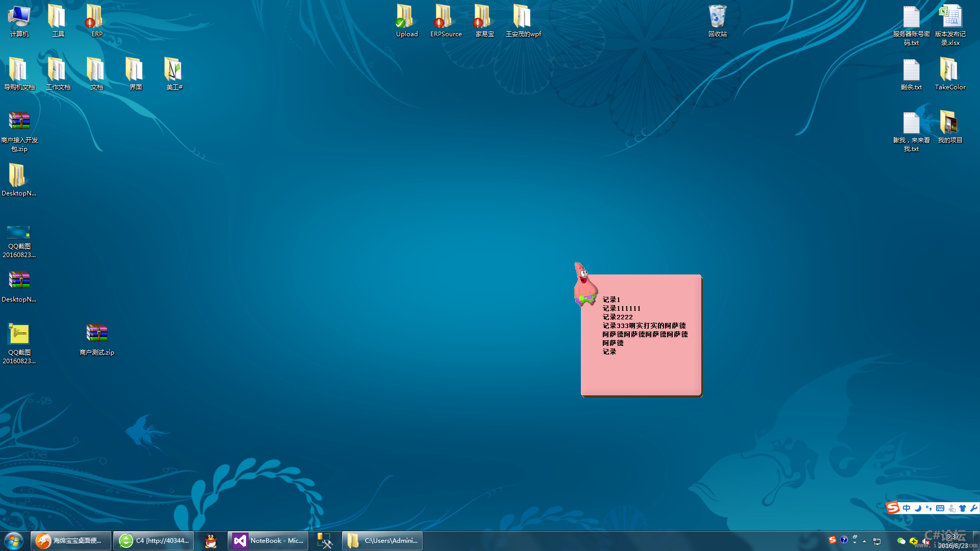The height and width of the screenshot is (551, 980).
Task: Click the network connection tray icon
Action: (x=877, y=541)
